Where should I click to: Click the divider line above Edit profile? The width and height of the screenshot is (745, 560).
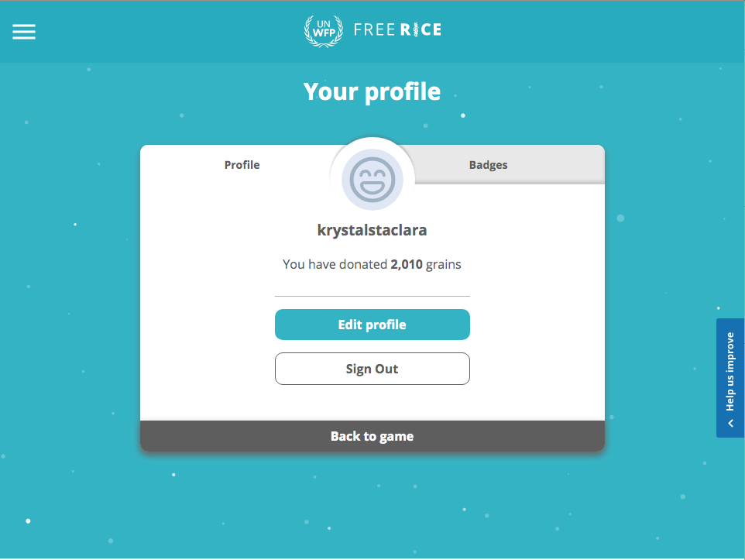(x=372, y=296)
